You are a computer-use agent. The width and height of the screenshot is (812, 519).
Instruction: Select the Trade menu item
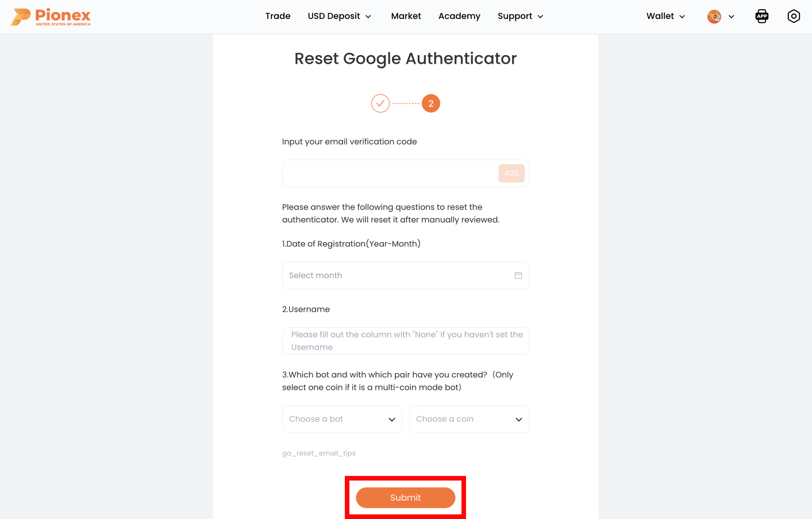tap(278, 16)
